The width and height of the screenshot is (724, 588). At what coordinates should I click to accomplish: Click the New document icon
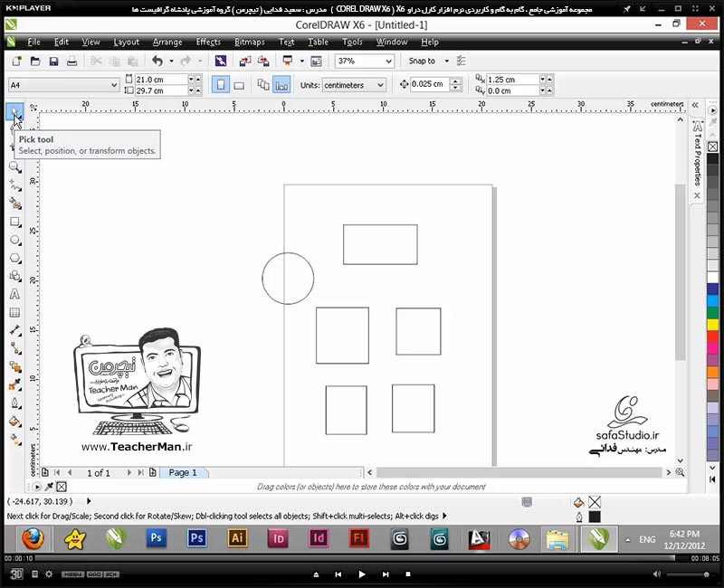coord(16,61)
